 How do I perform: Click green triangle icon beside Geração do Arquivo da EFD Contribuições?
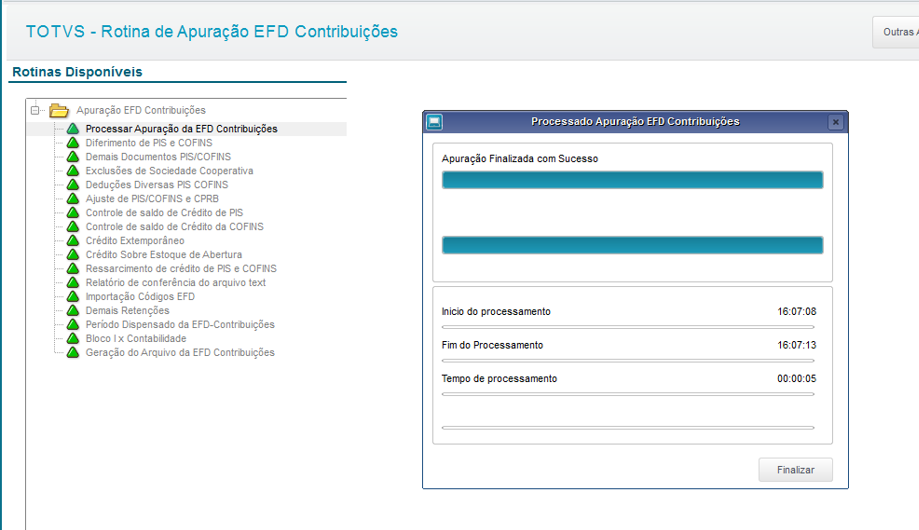pyautogui.click(x=73, y=352)
